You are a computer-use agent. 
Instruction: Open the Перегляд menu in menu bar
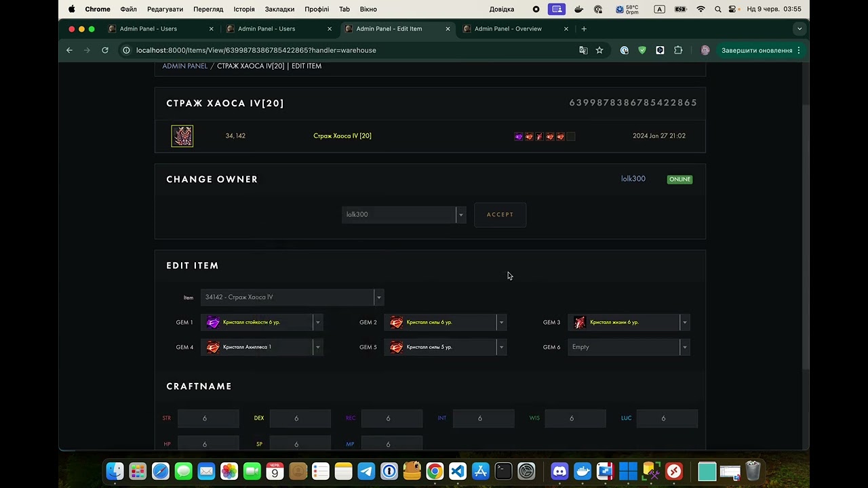pyautogui.click(x=208, y=9)
